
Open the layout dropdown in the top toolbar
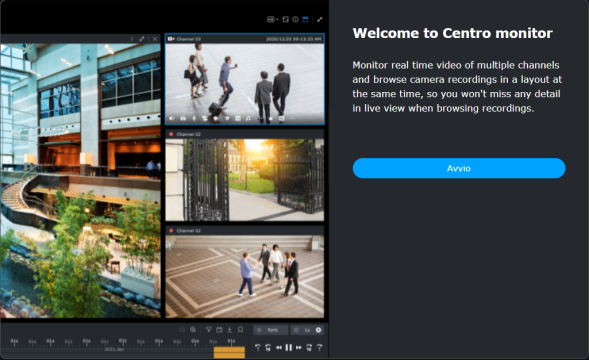point(272,20)
